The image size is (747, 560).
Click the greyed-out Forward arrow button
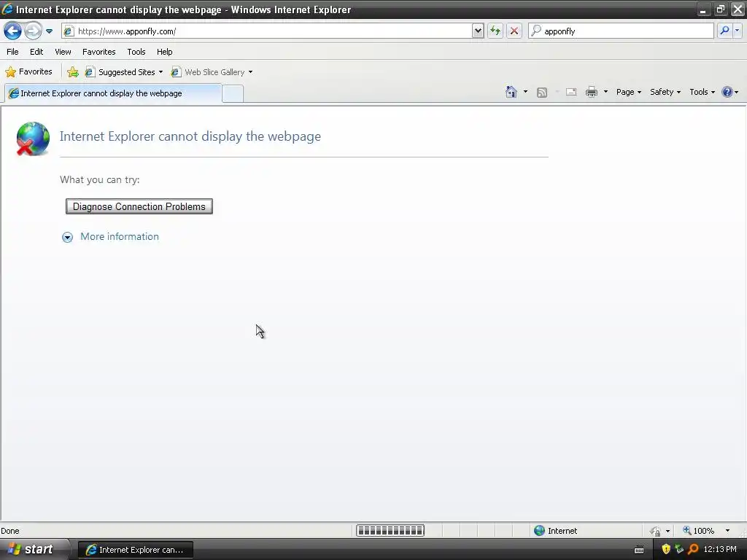coord(33,31)
